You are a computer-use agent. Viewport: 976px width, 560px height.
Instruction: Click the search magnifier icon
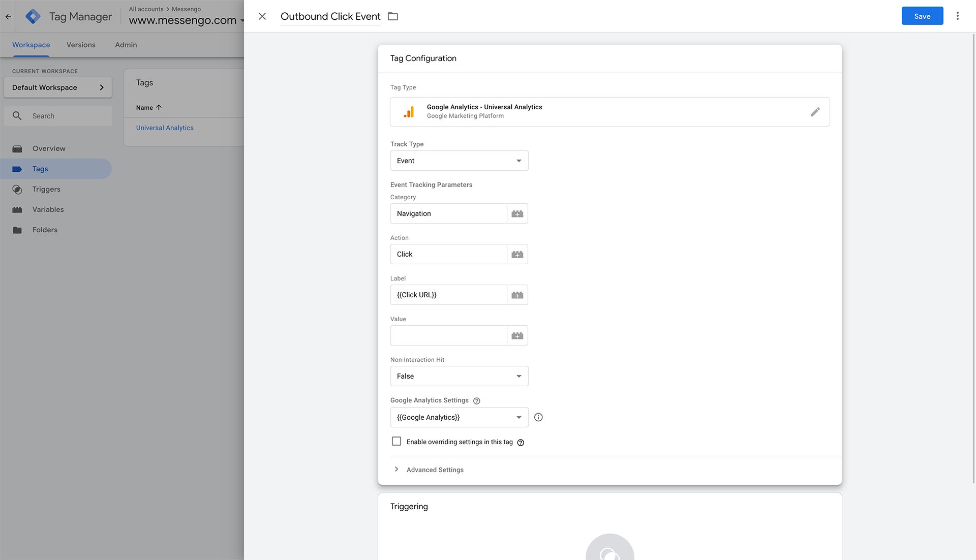click(17, 116)
